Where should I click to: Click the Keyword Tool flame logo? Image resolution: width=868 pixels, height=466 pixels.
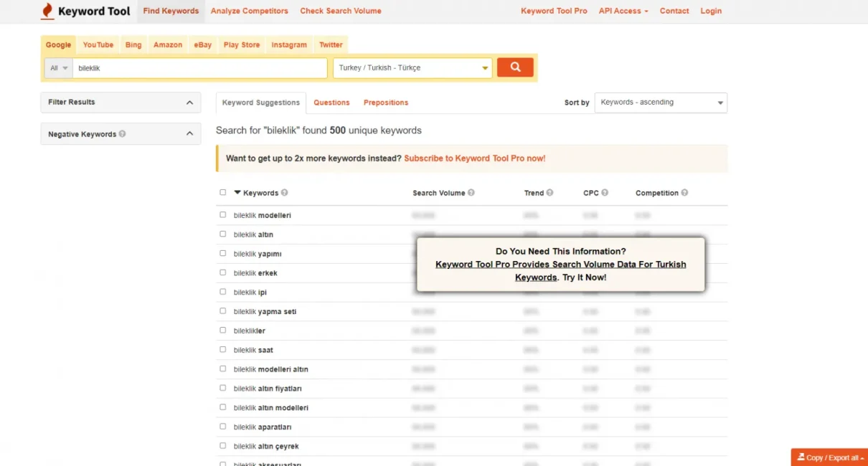point(47,11)
